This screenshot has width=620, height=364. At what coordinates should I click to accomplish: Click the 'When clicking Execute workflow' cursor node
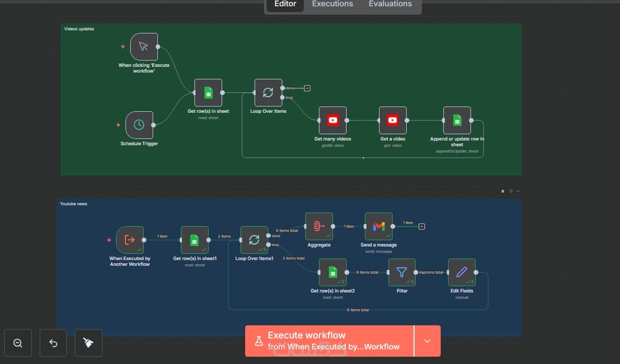point(144,46)
